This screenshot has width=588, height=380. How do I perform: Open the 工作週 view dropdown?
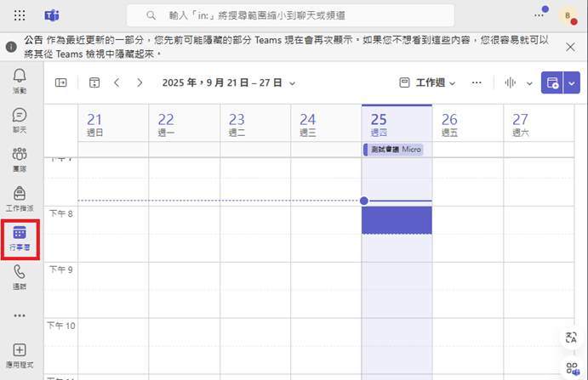[x=428, y=82]
